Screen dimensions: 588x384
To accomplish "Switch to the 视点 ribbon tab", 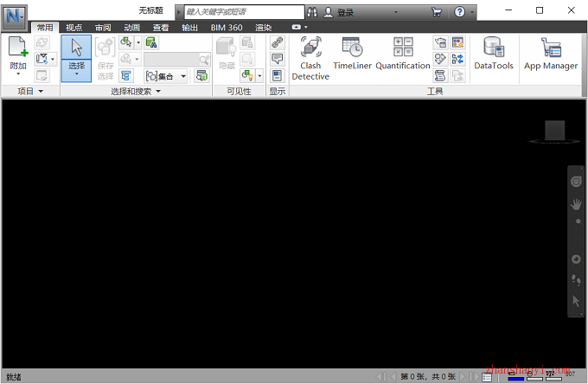I will [73, 28].
